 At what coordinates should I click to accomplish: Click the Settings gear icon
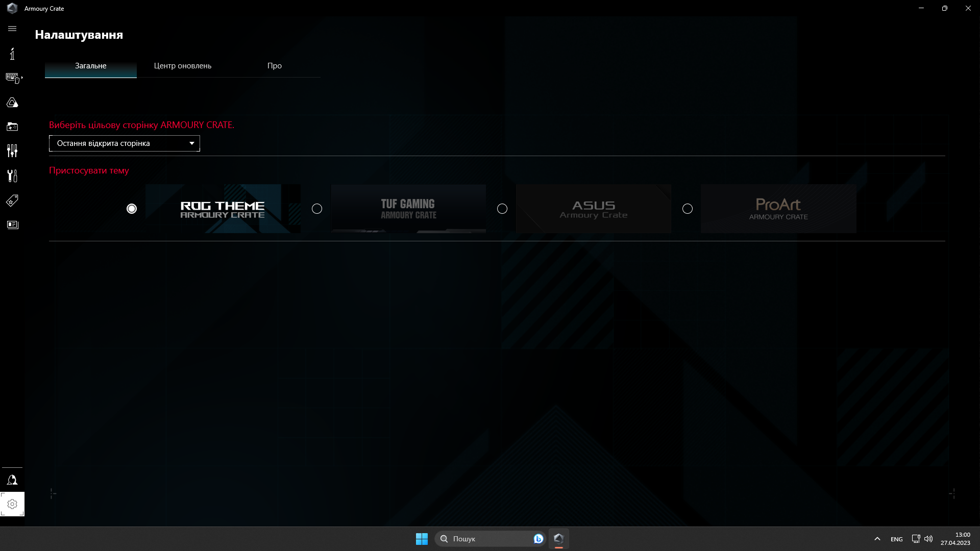point(12,504)
